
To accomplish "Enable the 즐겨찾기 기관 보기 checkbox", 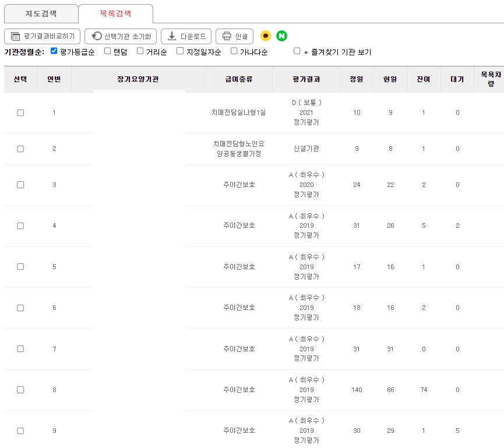I will click(x=295, y=51).
